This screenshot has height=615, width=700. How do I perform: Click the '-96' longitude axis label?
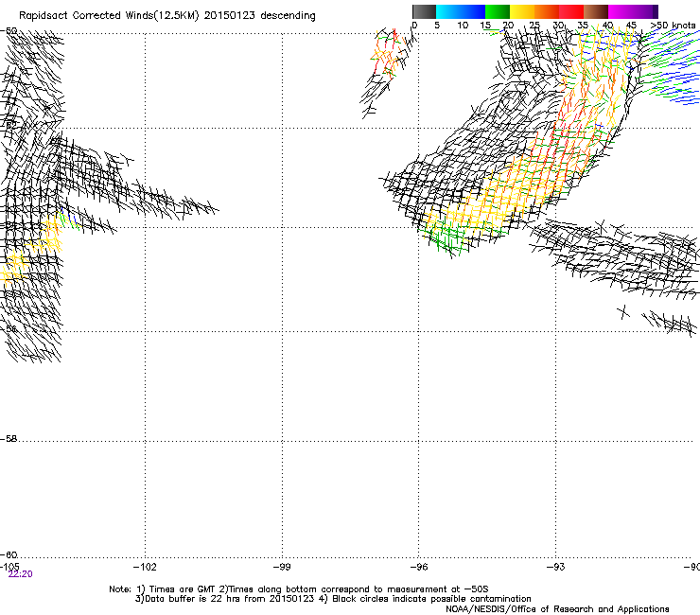tap(419, 567)
